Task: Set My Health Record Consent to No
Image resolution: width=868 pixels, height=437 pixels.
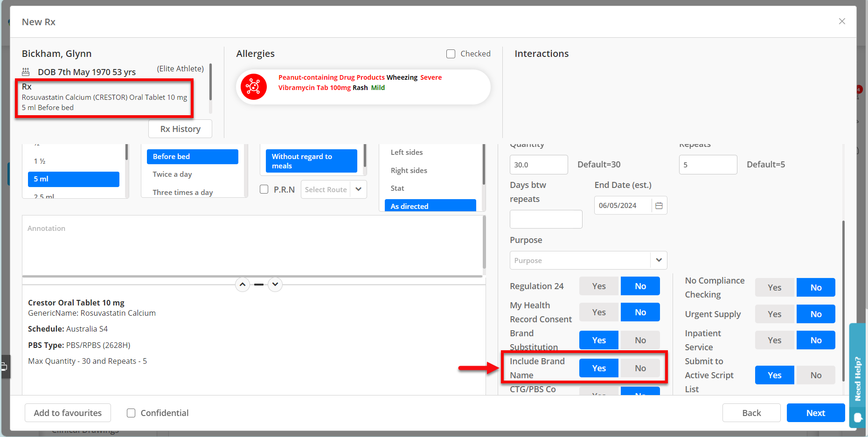Action: 640,312
